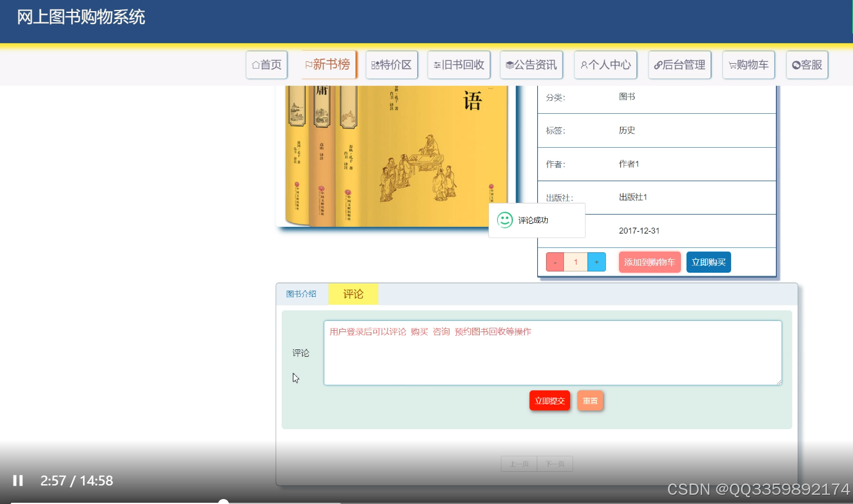Increase quantity with plus button
The image size is (853, 504).
click(x=597, y=262)
